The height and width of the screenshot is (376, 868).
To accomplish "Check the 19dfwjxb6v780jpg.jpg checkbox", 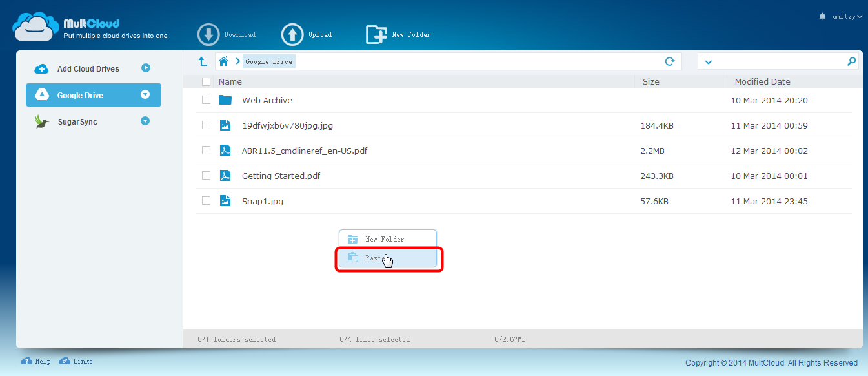I will [206, 125].
